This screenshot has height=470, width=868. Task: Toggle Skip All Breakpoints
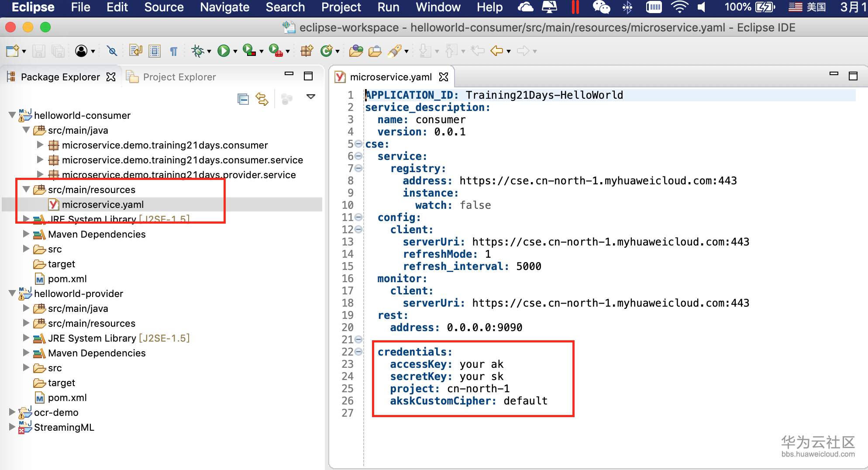pyautogui.click(x=112, y=51)
